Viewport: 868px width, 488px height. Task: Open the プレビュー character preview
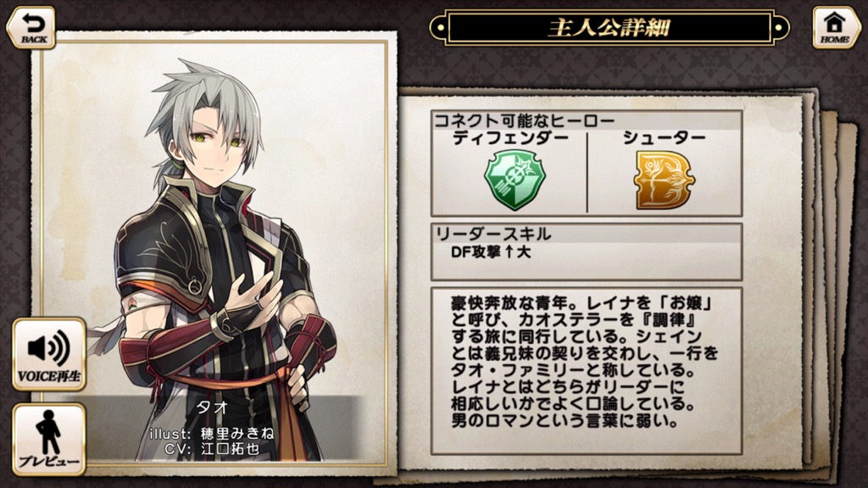click(x=49, y=440)
